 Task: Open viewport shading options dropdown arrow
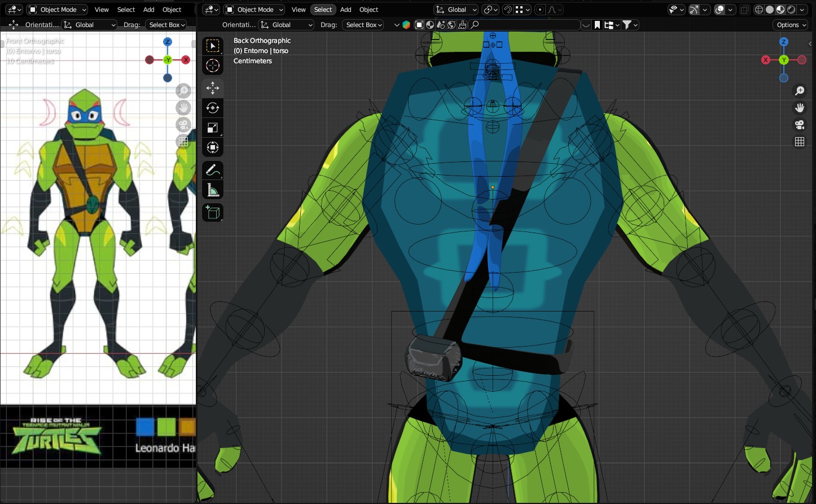[x=802, y=10]
